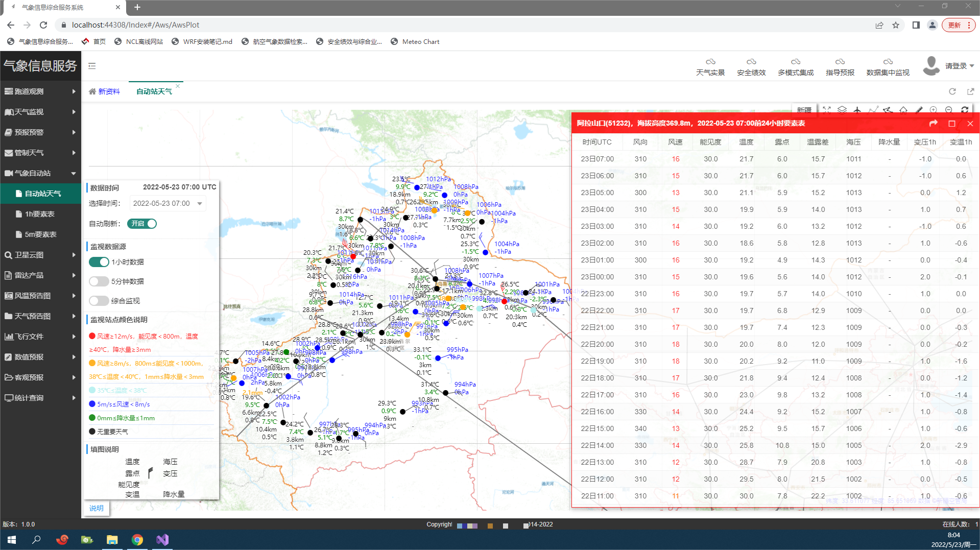Click the map layers tool icon
Screen dimensions: 980x550
[842, 109]
